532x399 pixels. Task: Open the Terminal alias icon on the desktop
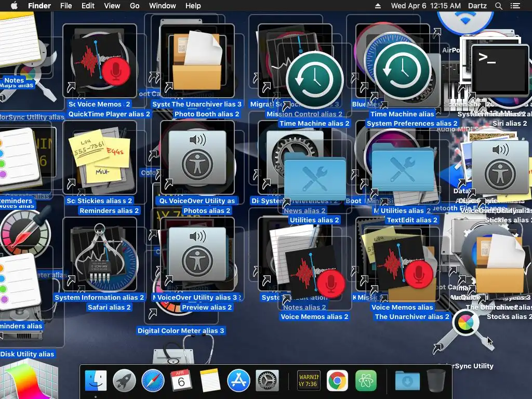[500, 70]
